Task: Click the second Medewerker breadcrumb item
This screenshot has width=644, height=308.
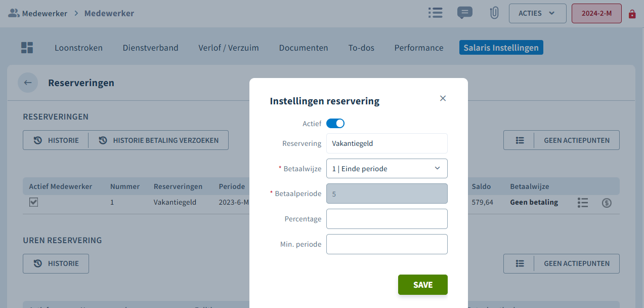Action: click(x=109, y=13)
